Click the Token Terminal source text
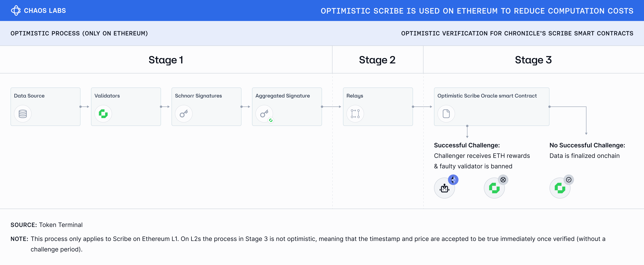The image size is (644, 265). [61, 225]
